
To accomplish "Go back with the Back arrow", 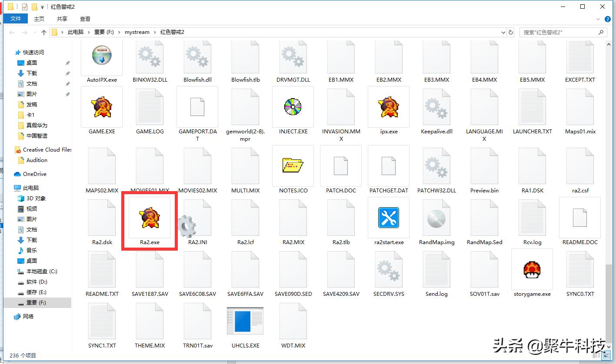I will click(12, 32).
